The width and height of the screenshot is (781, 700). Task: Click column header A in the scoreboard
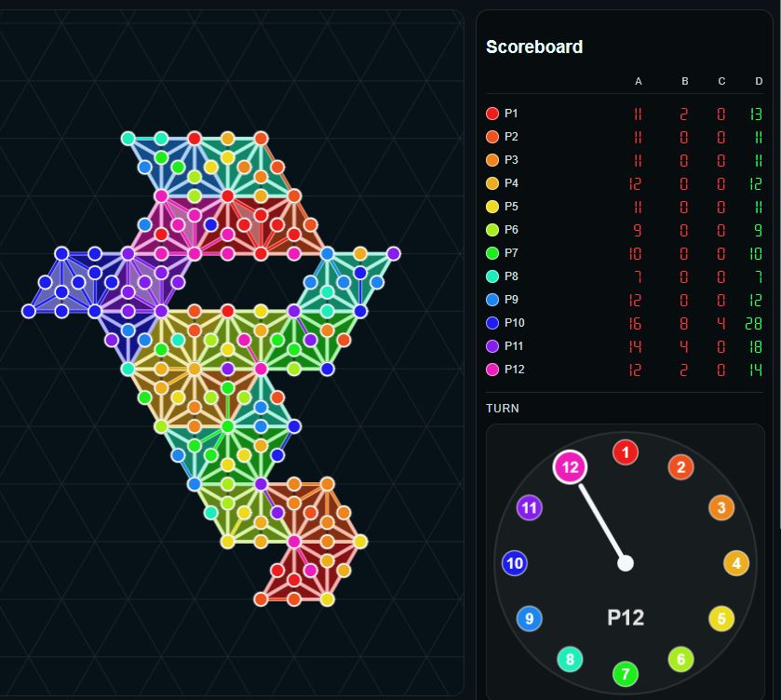[639, 81]
